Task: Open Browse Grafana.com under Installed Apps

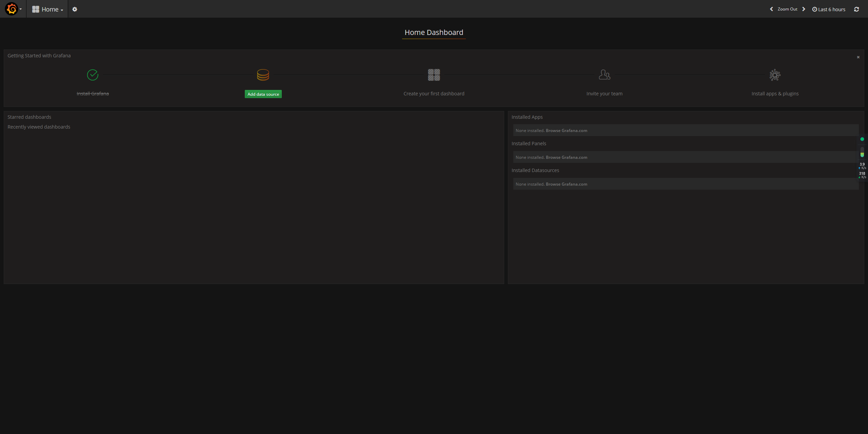Action: click(x=566, y=131)
